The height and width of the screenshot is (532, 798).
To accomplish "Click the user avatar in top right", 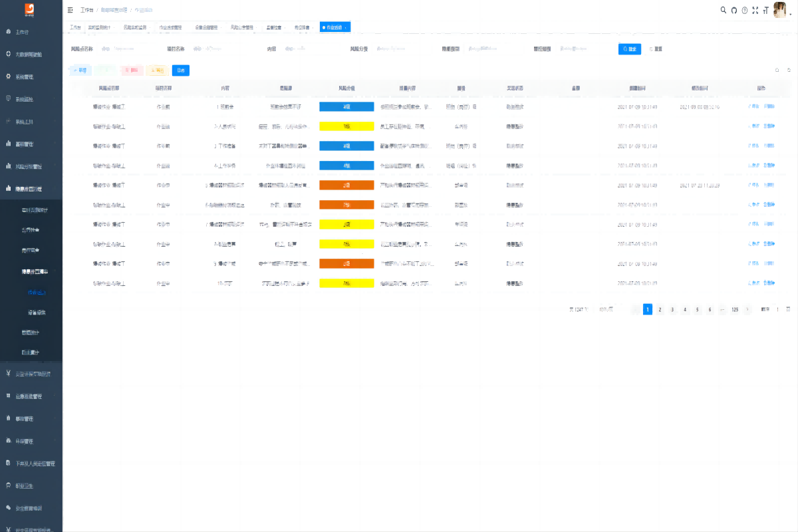I will tap(781, 10).
